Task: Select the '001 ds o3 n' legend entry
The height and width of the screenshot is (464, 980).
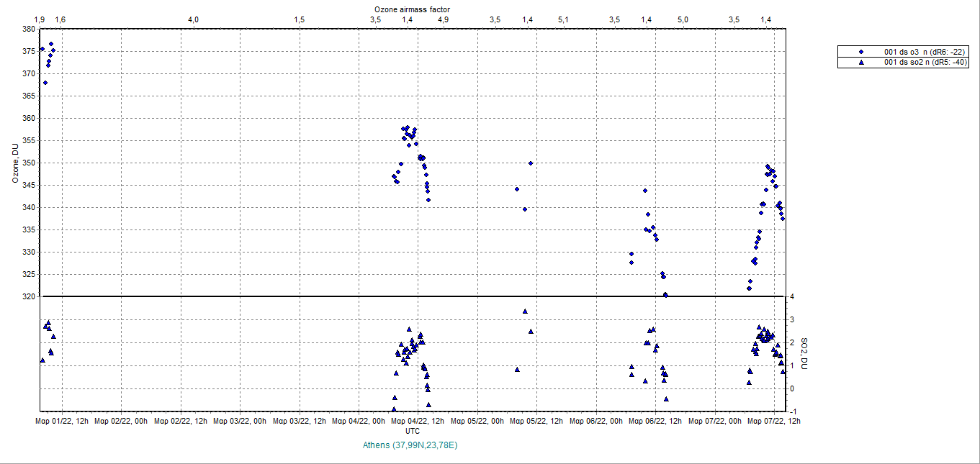Action: point(925,52)
